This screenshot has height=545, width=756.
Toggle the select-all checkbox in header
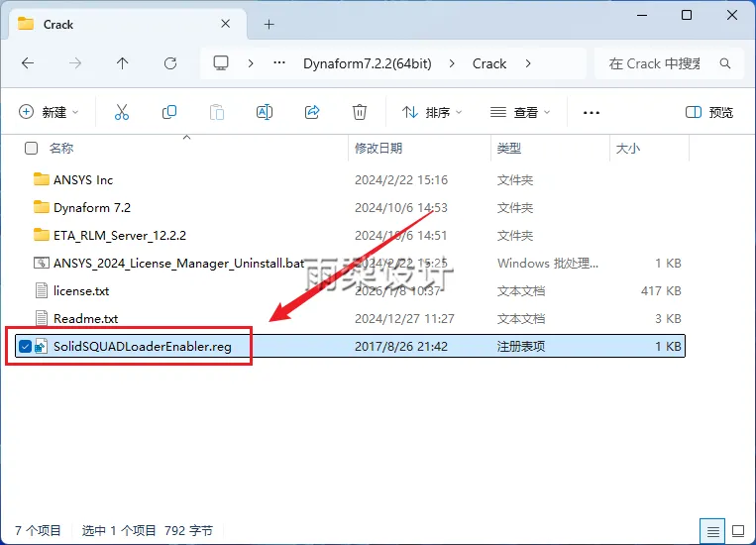[x=31, y=148]
